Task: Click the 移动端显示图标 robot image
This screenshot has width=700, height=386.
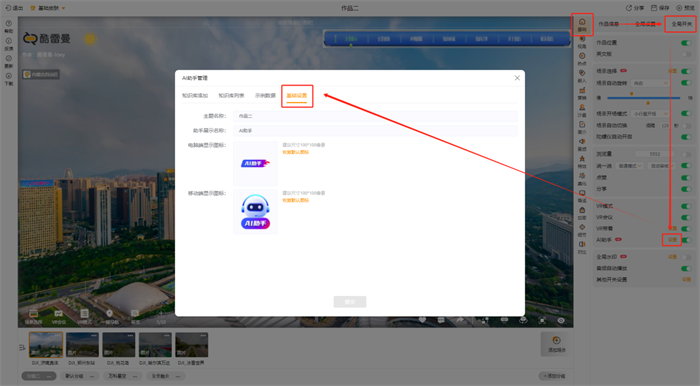Action: [255, 212]
